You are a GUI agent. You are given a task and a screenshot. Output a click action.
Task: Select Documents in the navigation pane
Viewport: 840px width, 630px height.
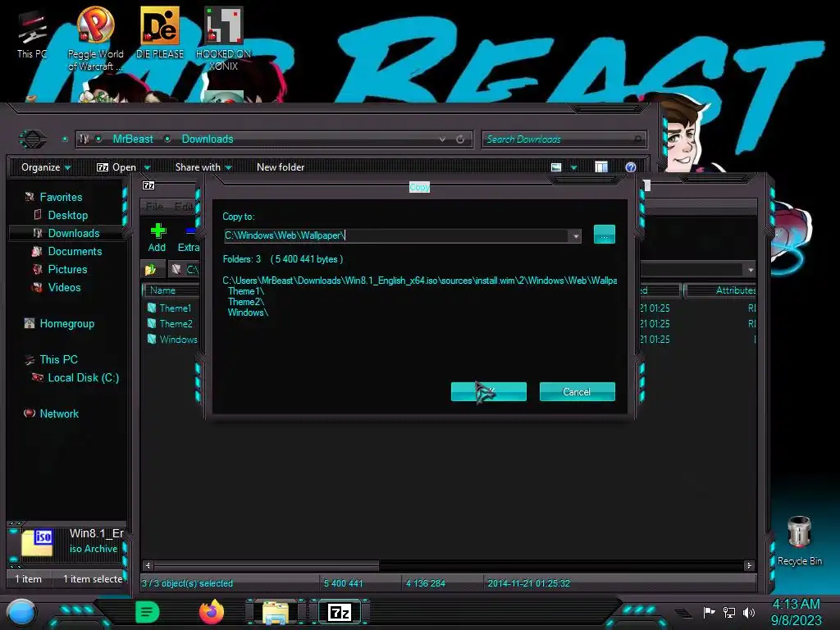coord(75,251)
